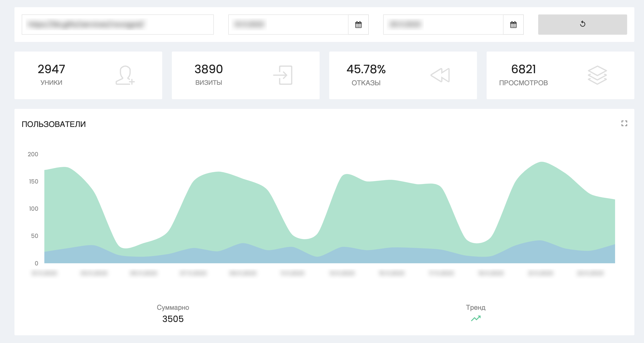
Task: Click the refresh reload button
Action: (582, 24)
